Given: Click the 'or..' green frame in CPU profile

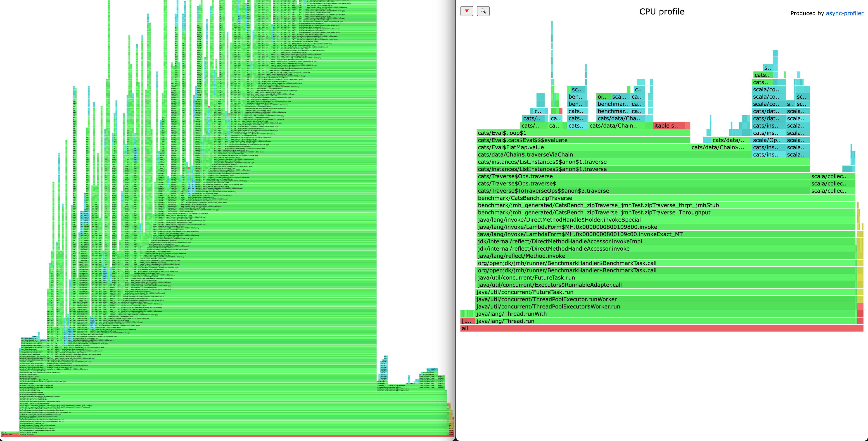Looking at the screenshot, I should tap(603, 97).
